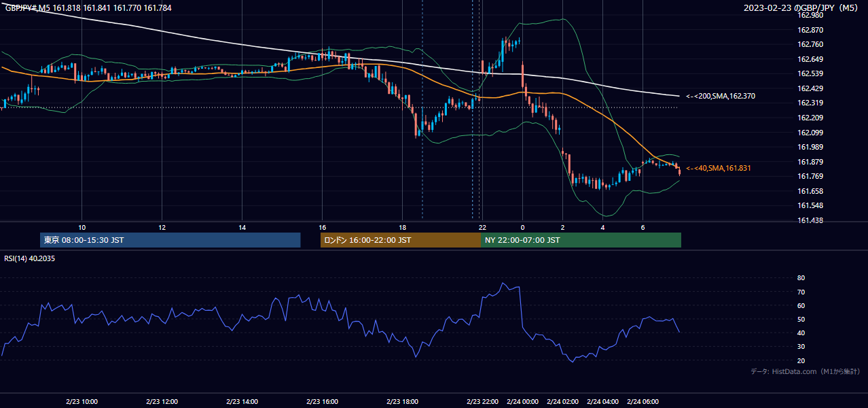Click the hour label 22 under price chart
This screenshot has width=868, height=408.
pyautogui.click(x=482, y=227)
